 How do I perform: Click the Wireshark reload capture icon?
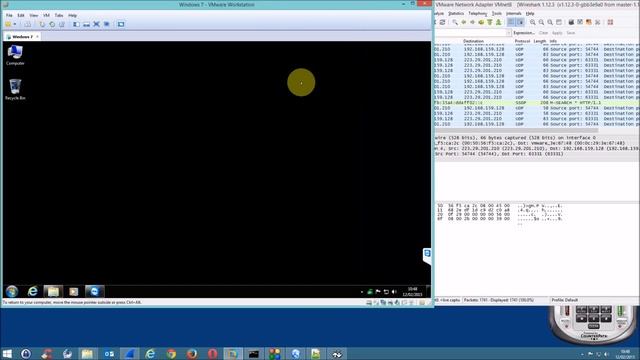coord(442,22)
